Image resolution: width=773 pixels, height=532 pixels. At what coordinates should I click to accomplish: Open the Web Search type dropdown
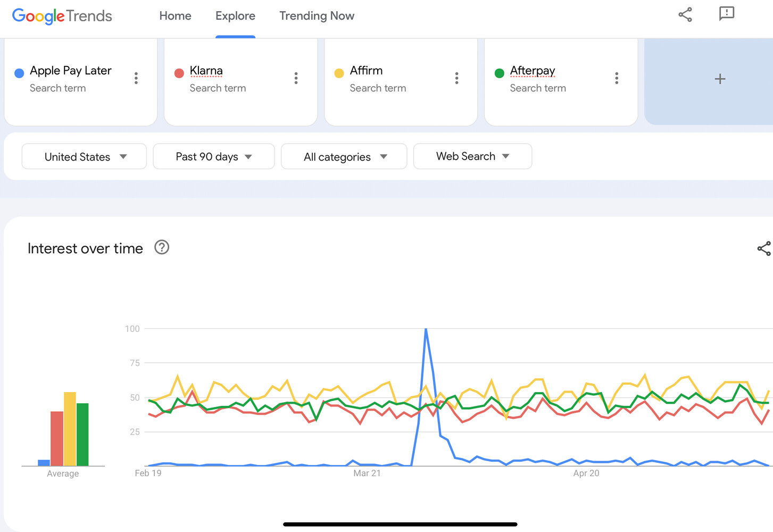point(472,156)
